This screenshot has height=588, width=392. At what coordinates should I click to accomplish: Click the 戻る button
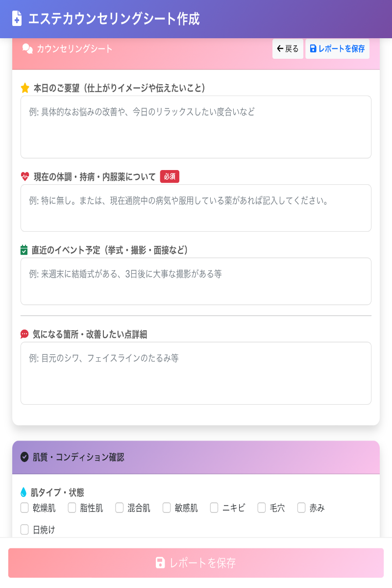tap(288, 49)
